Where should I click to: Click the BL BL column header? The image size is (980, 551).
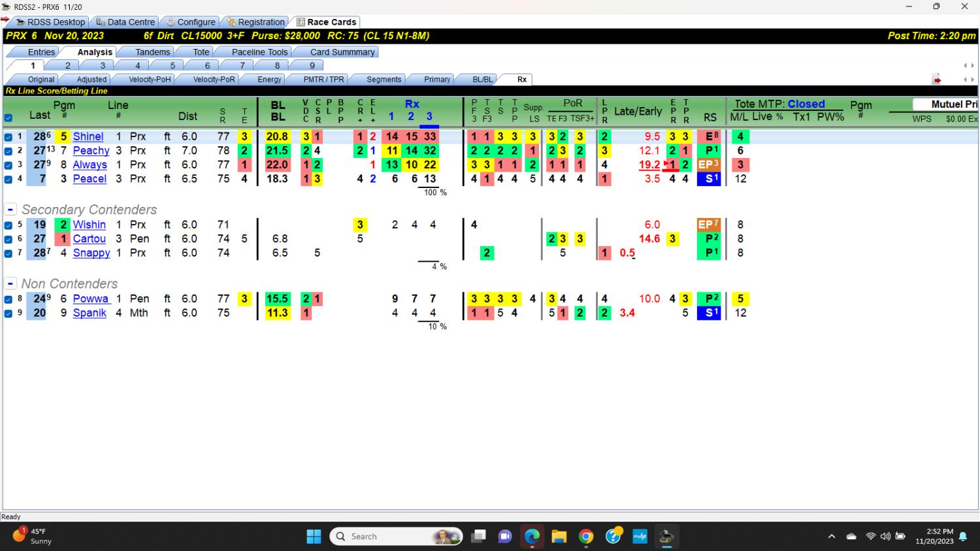[x=278, y=111]
